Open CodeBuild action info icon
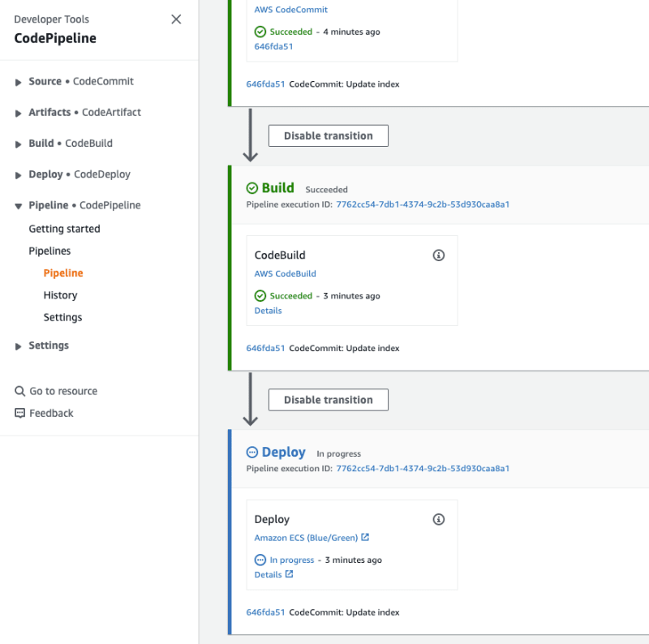Screen dimensions: 649x644 438,255
